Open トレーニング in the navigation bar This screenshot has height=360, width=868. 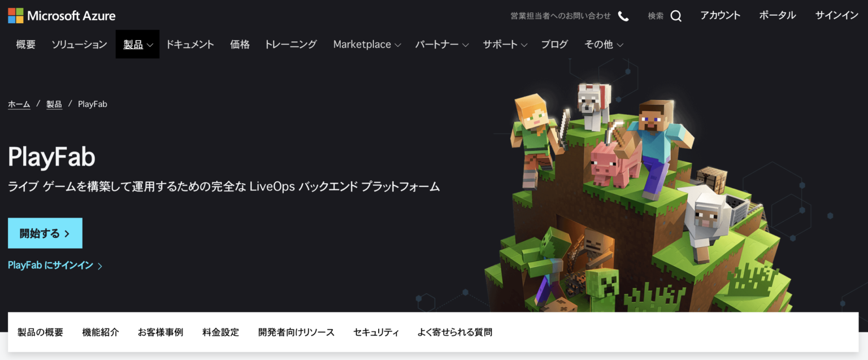290,44
